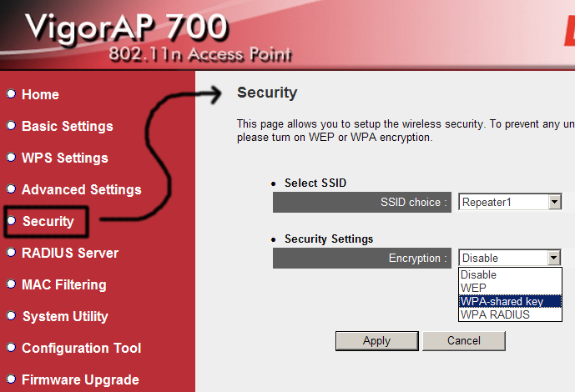
Task: Click the bullet icon beside MAC Filtering
Action: click(x=12, y=284)
